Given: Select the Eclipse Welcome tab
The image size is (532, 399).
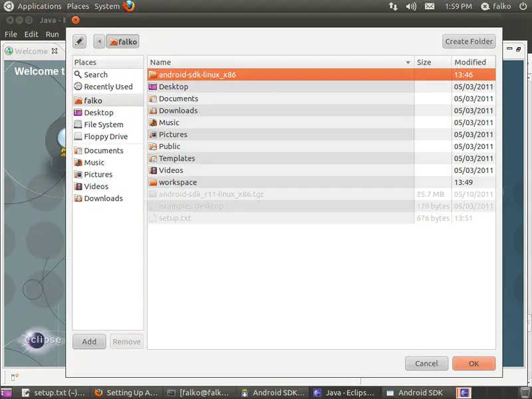Looking at the screenshot, I should (31, 51).
